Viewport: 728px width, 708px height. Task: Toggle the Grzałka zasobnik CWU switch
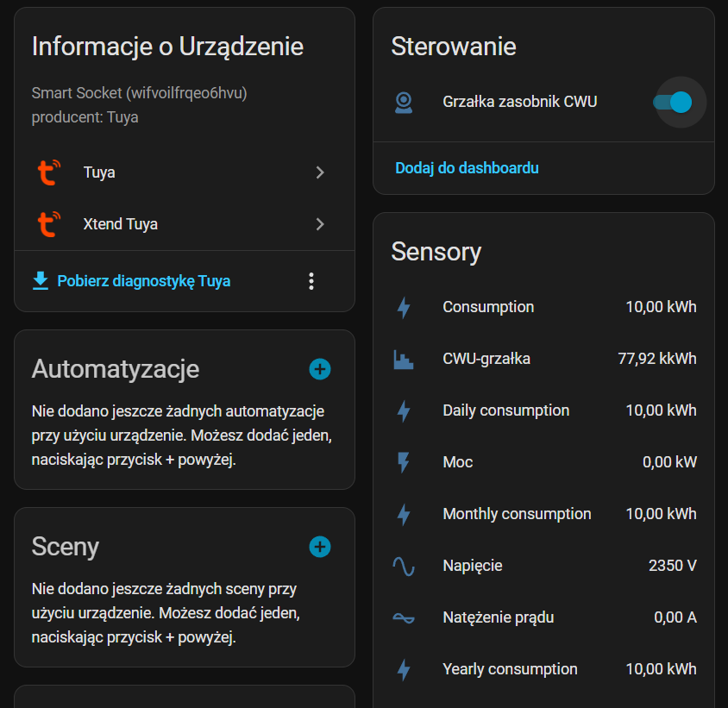pos(673,103)
